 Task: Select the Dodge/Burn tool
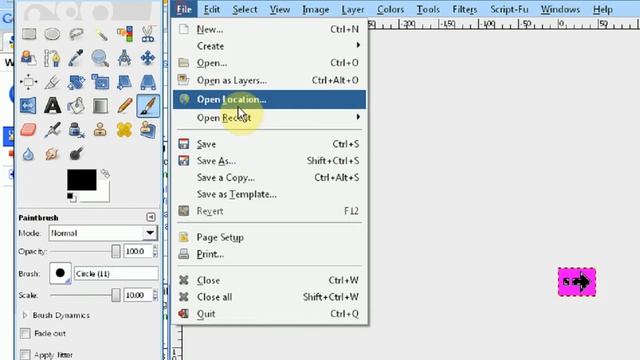coord(76,154)
